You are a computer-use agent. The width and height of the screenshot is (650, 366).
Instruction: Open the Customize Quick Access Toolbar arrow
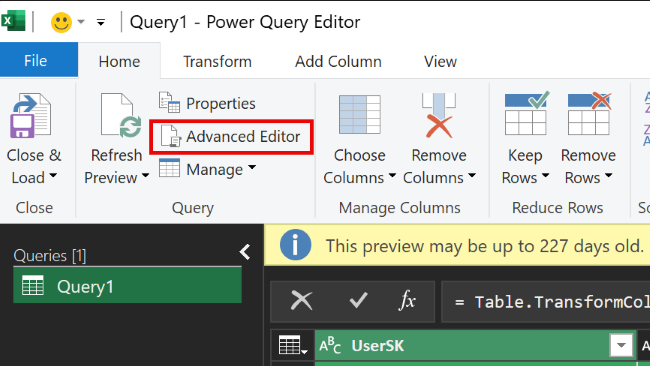coord(101,22)
